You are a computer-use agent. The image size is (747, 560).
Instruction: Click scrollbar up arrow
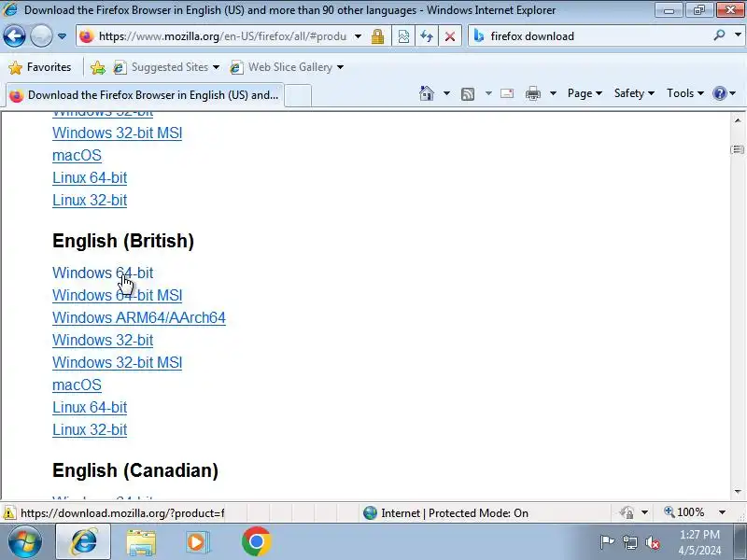(738, 120)
